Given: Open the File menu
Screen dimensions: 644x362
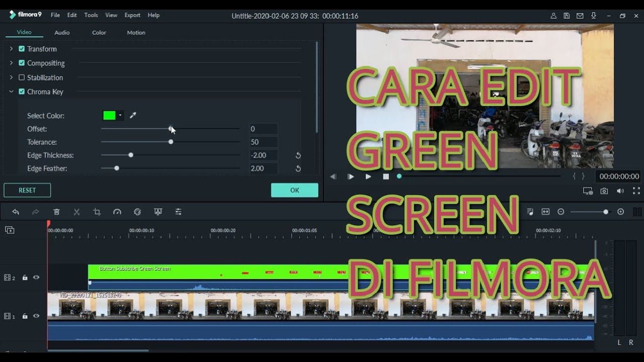Looking at the screenshot, I should pyautogui.click(x=55, y=15).
